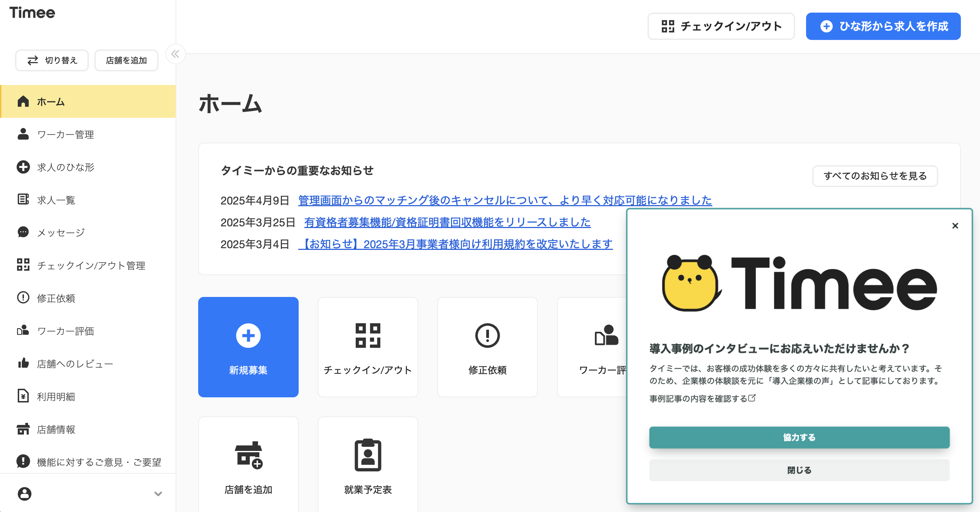Open ワーカー管理 in the sidebar
The height and width of the screenshot is (512, 980).
point(65,134)
